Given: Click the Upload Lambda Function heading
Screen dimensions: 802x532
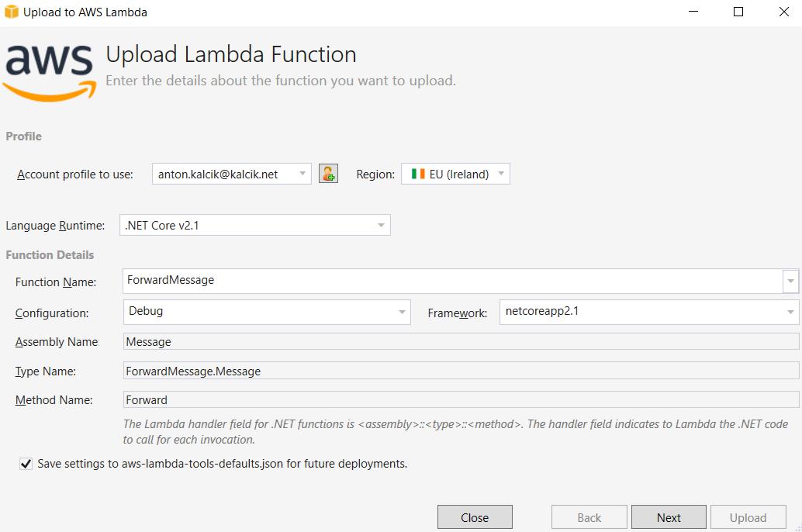Looking at the screenshot, I should coord(230,54).
